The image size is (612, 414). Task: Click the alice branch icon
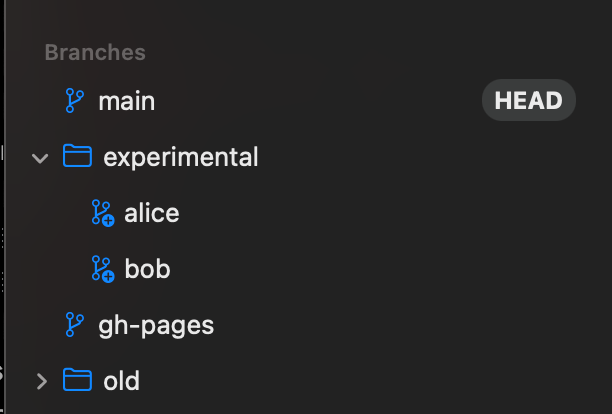tap(102, 213)
